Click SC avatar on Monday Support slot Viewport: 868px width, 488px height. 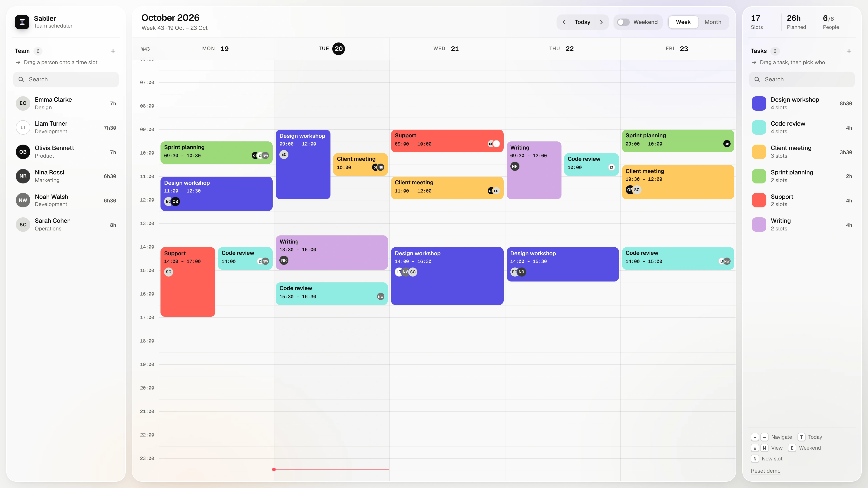pos(168,272)
